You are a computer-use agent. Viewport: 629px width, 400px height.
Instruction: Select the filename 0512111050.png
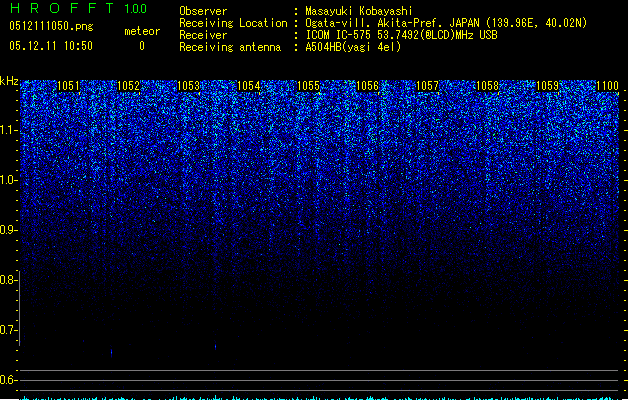(51, 26)
